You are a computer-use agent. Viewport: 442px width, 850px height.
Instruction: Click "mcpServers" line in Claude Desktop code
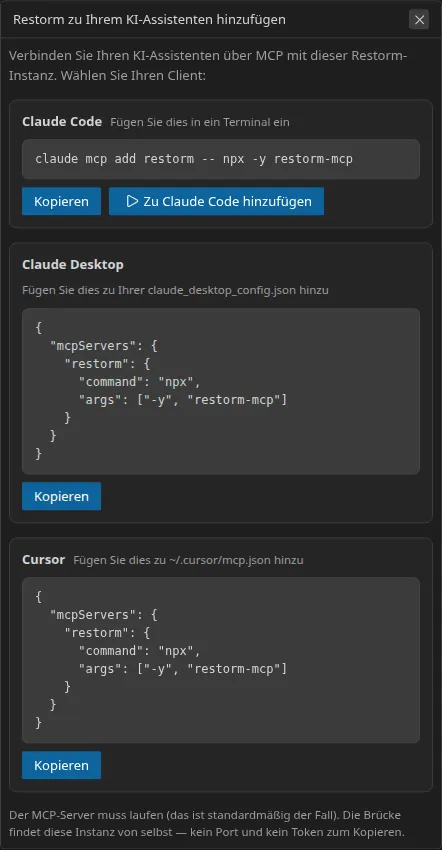[x=103, y=345]
